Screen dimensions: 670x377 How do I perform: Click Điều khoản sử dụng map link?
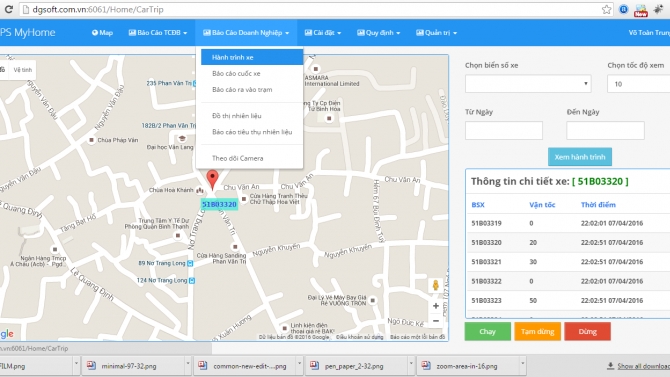(359, 337)
